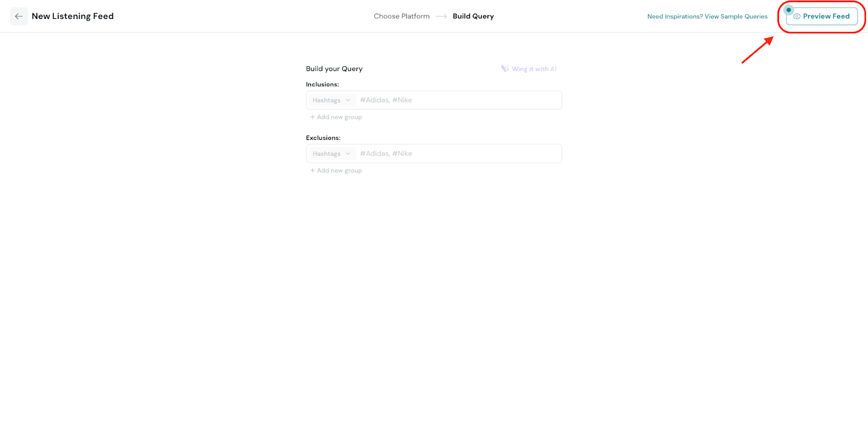Expand the chevron in the Inclusions type selector
The width and height of the screenshot is (868, 433).
(348, 100)
